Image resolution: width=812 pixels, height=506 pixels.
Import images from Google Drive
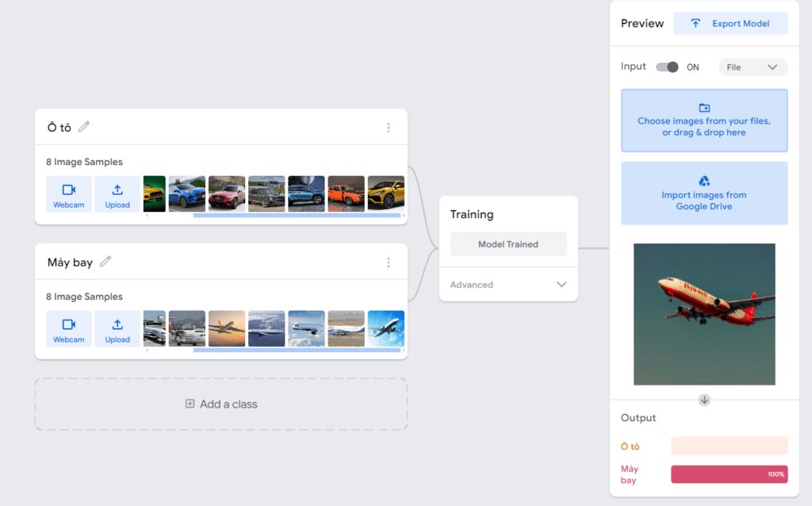tap(704, 194)
